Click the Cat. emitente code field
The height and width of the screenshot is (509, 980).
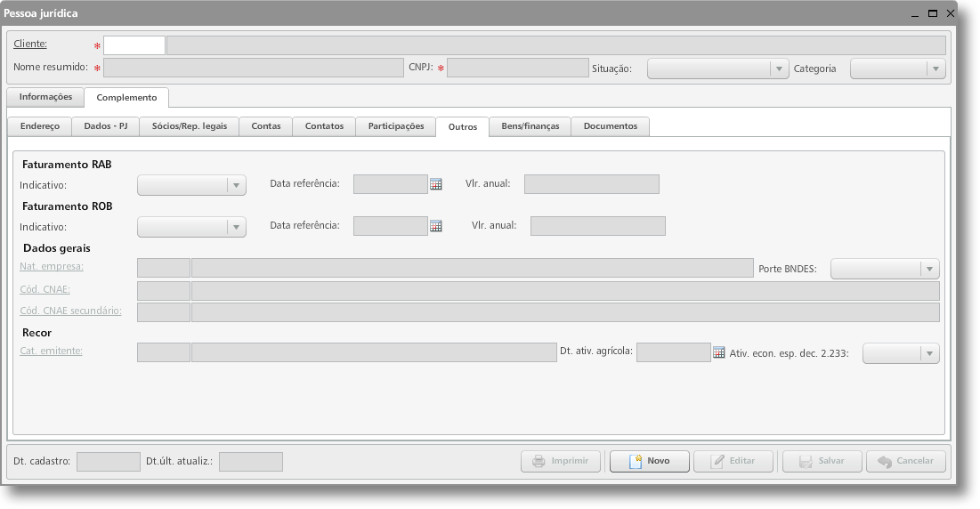[x=164, y=352]
